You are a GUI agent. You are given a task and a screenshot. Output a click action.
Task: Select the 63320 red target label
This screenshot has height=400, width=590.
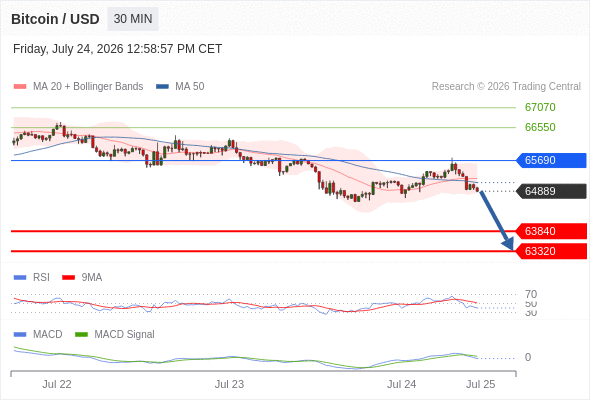(550, 251)
